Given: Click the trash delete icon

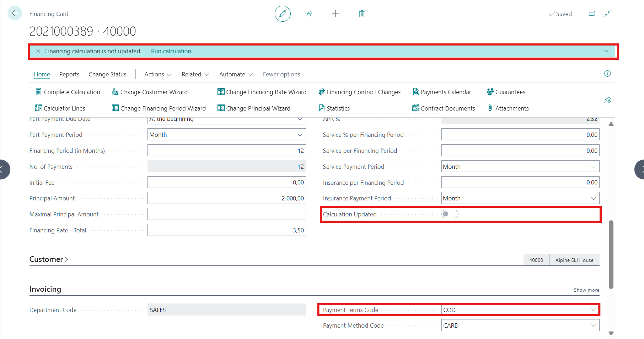Looking at the screenshot, I should pyautogui.click(x=361, y=14).
